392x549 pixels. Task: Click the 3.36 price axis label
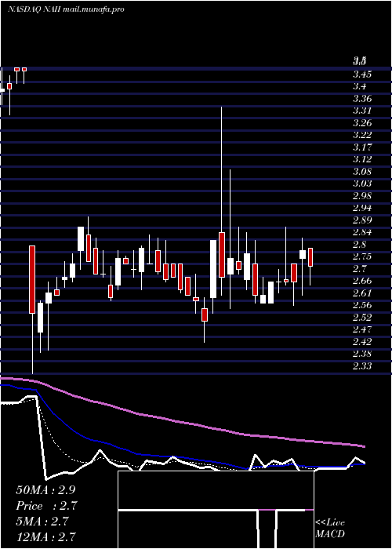pyautogui.click(x=362, y=99)
